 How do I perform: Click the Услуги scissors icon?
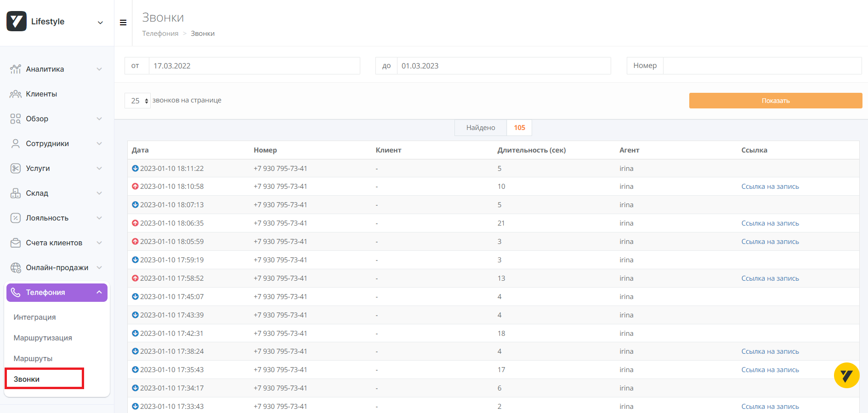16,169
